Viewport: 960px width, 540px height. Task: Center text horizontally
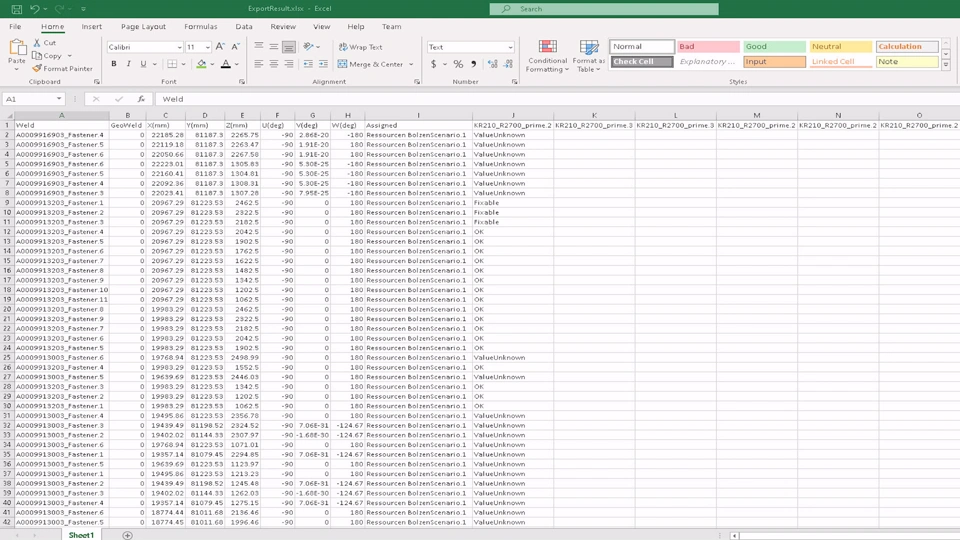click(274, 64)
